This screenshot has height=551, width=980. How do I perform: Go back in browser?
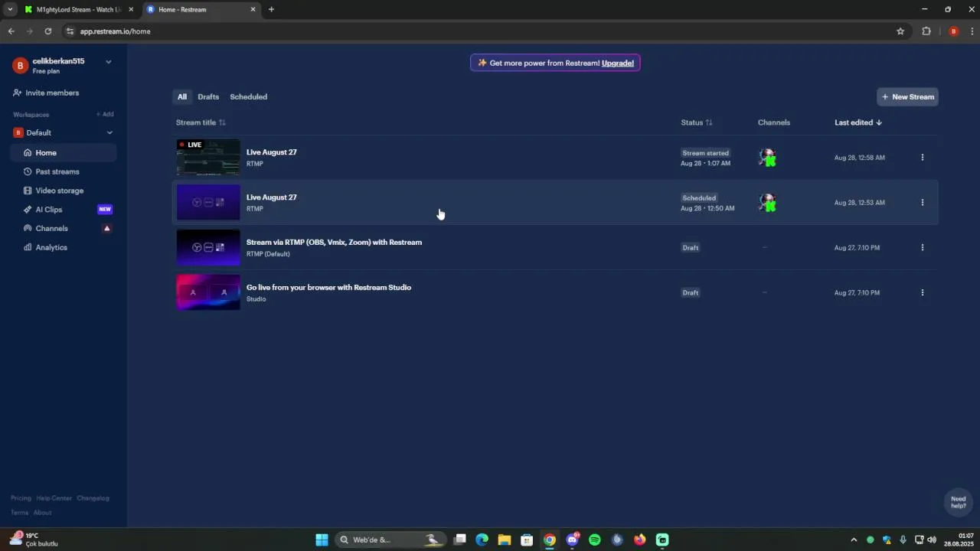[11, 31]
